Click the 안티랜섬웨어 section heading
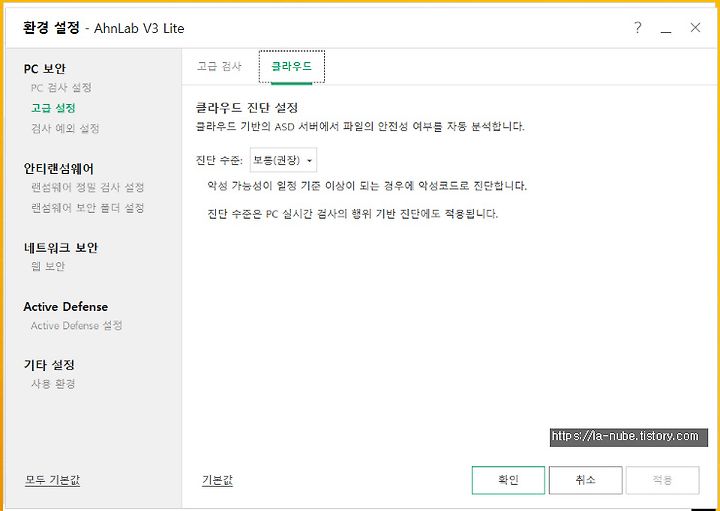This screenshot has height=511, width=720. click(x=58, y=168)
